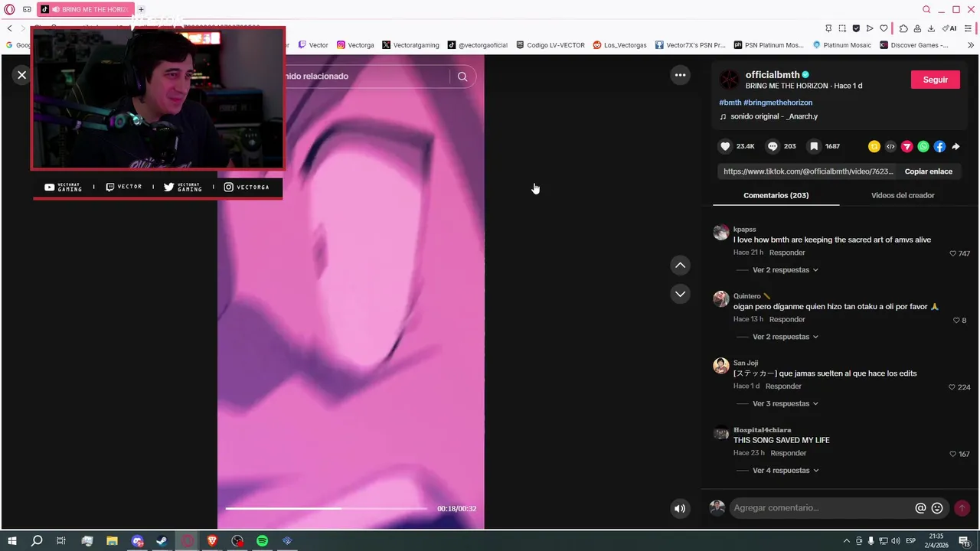Image resolution: width=980 pixels, height=551 pixels.
Task: Show more bookmarks with double chevron
Action: (x=971, y=45)
